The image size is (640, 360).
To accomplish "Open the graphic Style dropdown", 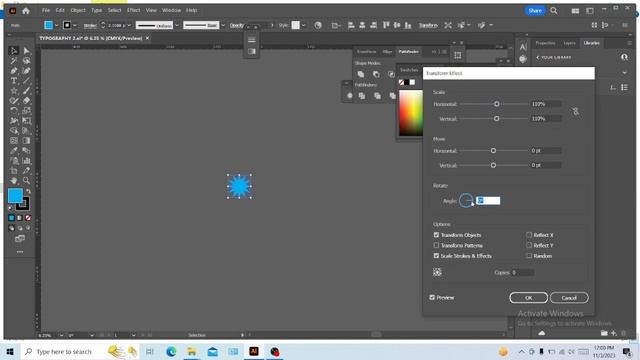I will [x=304, y=25].
